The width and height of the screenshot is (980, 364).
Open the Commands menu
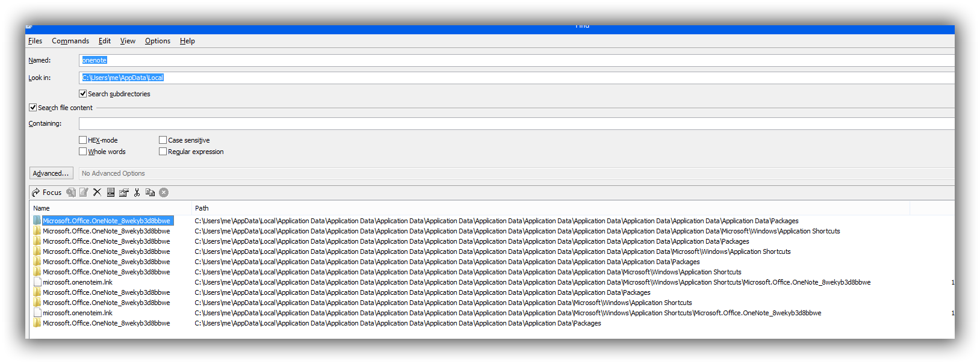pyautogui.click(x=70, y=41)
